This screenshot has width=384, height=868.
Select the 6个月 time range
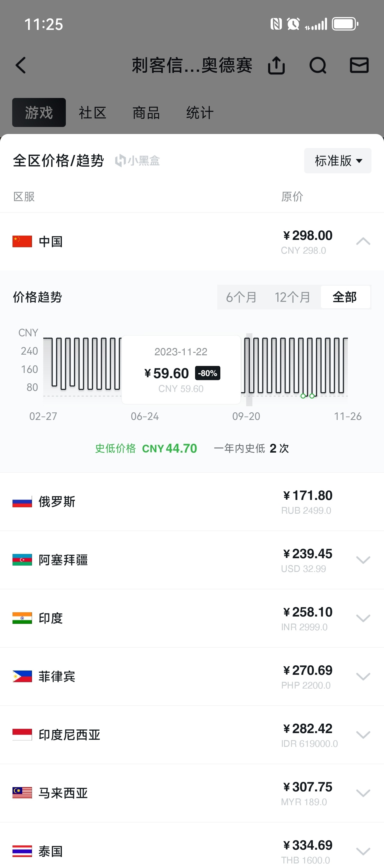point(241,297)
